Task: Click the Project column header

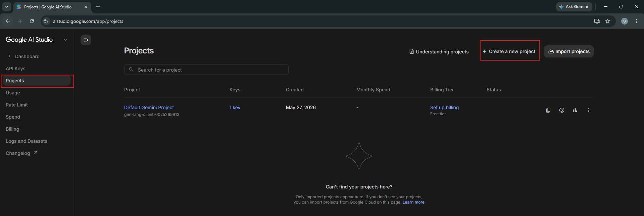Action: tap(132, 90)
